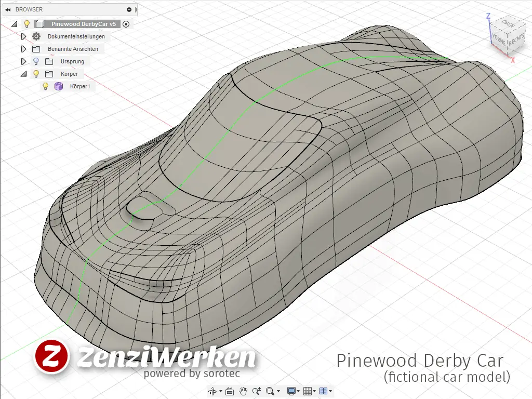Expand the Ursprung node

point(23,61)
